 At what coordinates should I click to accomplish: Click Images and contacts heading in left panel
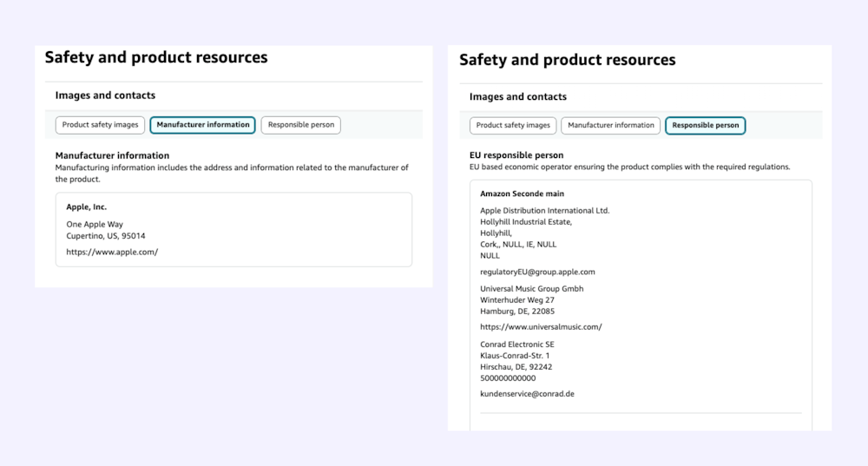[105, 95]
